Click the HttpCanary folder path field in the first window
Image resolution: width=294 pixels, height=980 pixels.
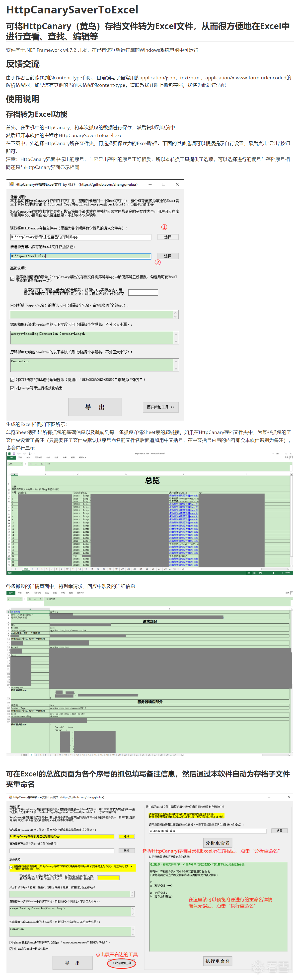coord(80,237)
